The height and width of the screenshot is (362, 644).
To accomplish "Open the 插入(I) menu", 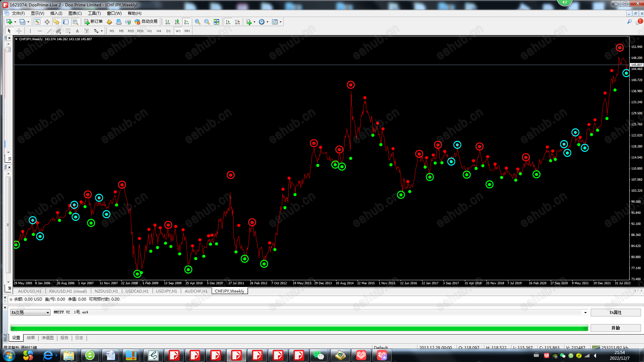I will 56,13.
